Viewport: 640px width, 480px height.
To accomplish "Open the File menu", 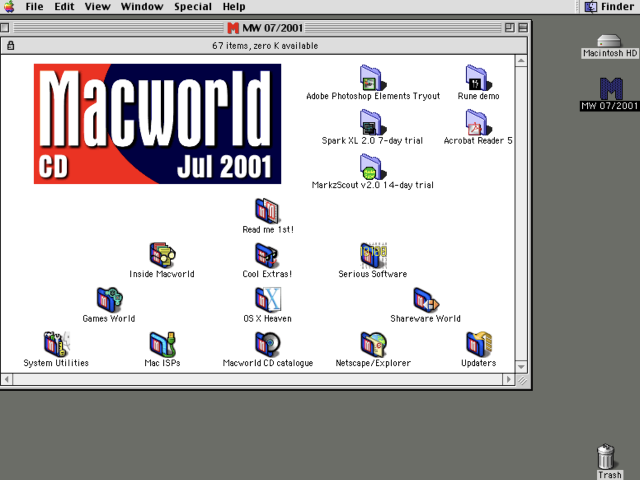I will [34, 7].
